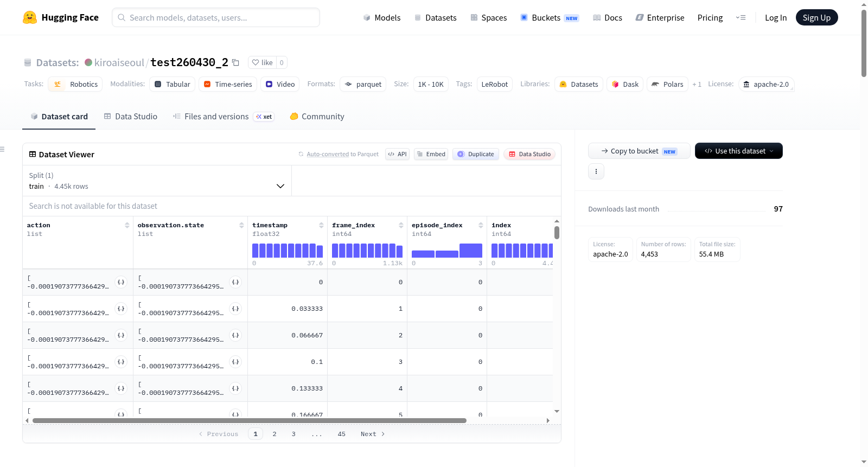
Task: Go to Next page of rows
Action: pos(373,434)
